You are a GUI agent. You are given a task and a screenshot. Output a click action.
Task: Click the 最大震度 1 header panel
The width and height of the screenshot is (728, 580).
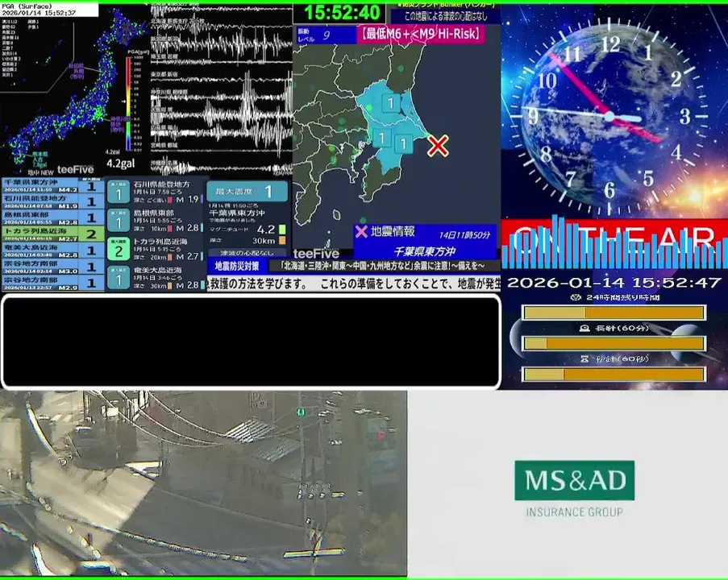click(x=247, y=191)
